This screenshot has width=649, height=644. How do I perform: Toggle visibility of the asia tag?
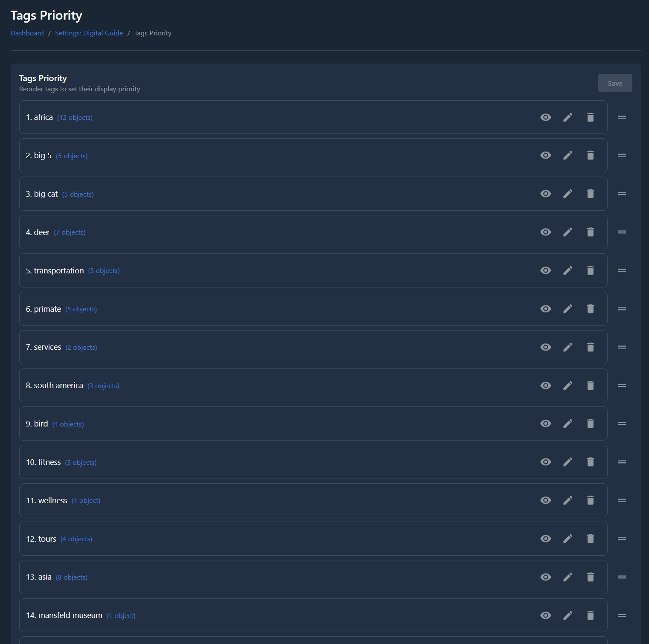point(546,577)
